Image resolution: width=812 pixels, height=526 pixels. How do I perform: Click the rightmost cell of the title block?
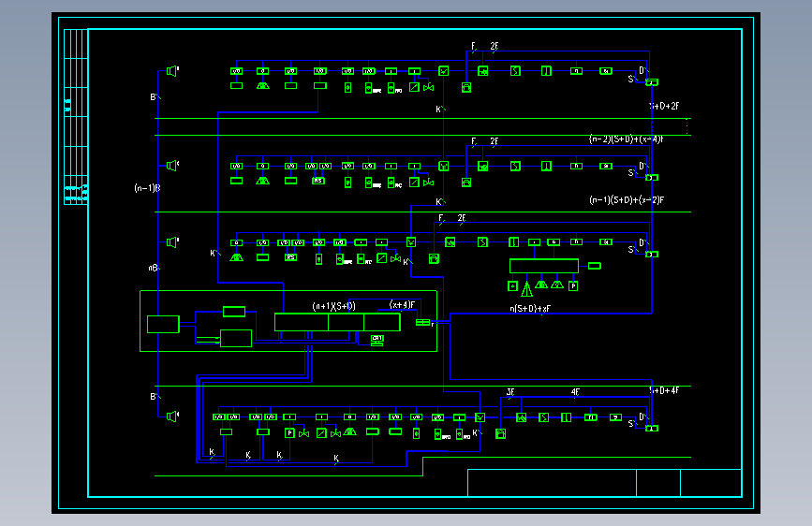[x=711, y=483]
